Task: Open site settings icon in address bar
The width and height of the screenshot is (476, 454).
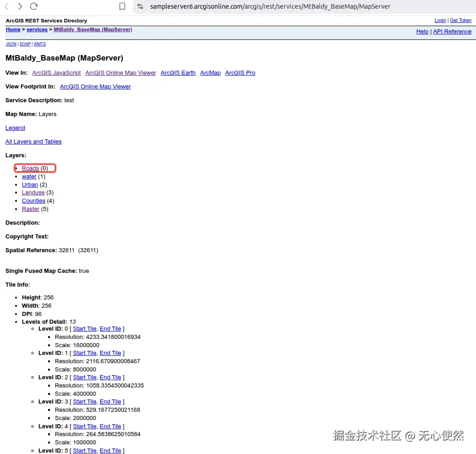Action: [140, 6]
